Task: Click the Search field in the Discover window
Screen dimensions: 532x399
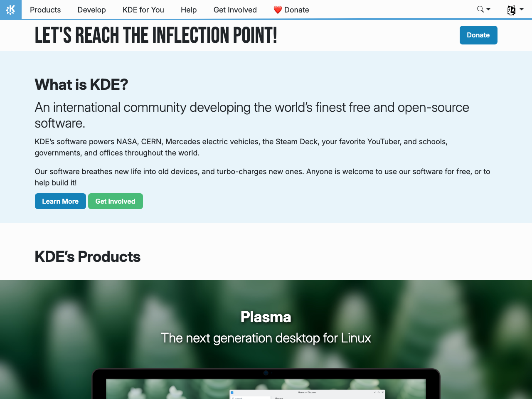Action: tap(249, 398)
